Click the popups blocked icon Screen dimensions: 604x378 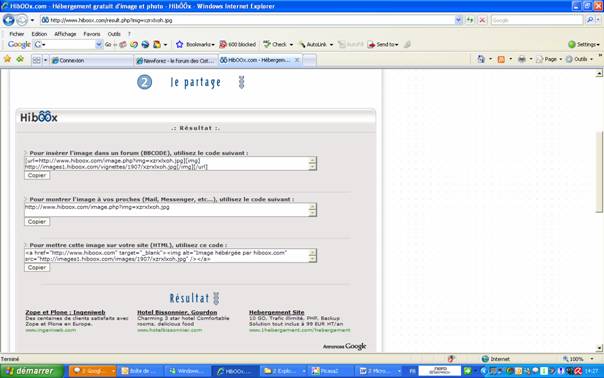[x=223, y=44]
